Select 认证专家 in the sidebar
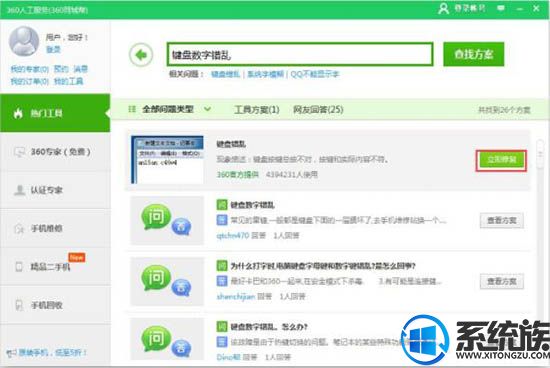Viewport: 550px width, 368px height. click(x=55, y=190)
